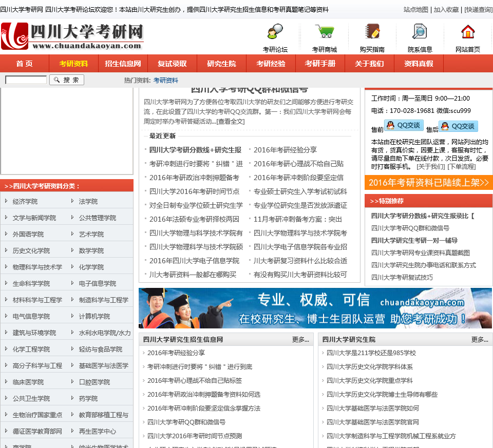
Task: Open 川大考研资料一般都在哪购买 article
Action: [193, 275]
